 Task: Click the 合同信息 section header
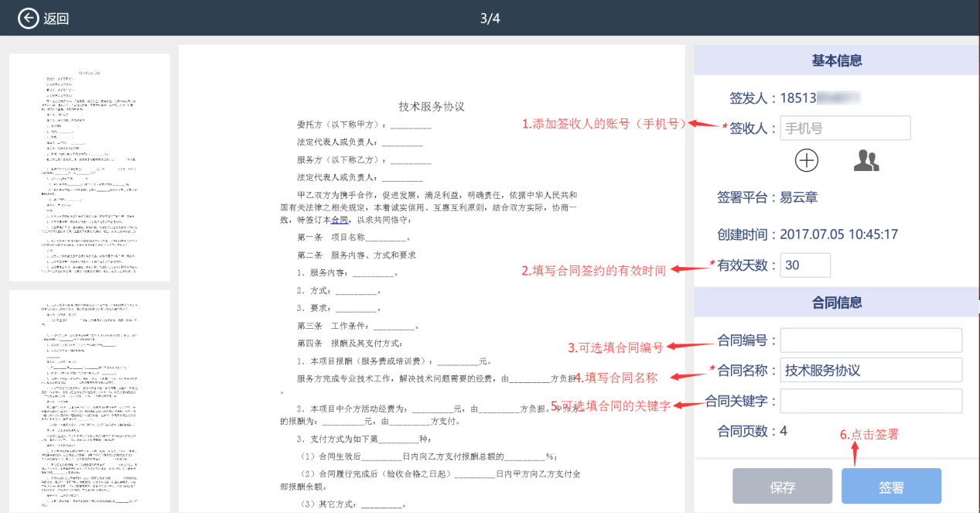click(x=836, y=303)
